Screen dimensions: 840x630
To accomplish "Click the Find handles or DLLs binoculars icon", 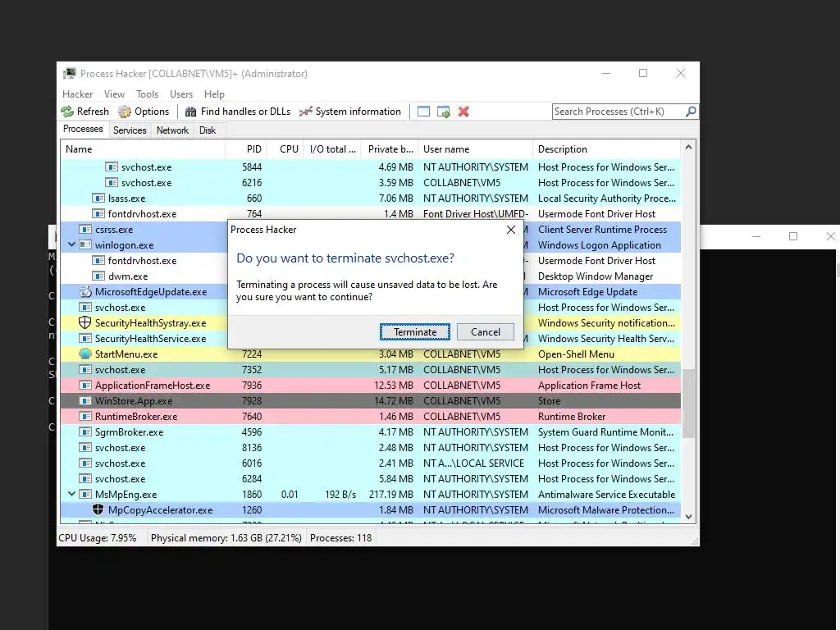I will tap(190, 112).
